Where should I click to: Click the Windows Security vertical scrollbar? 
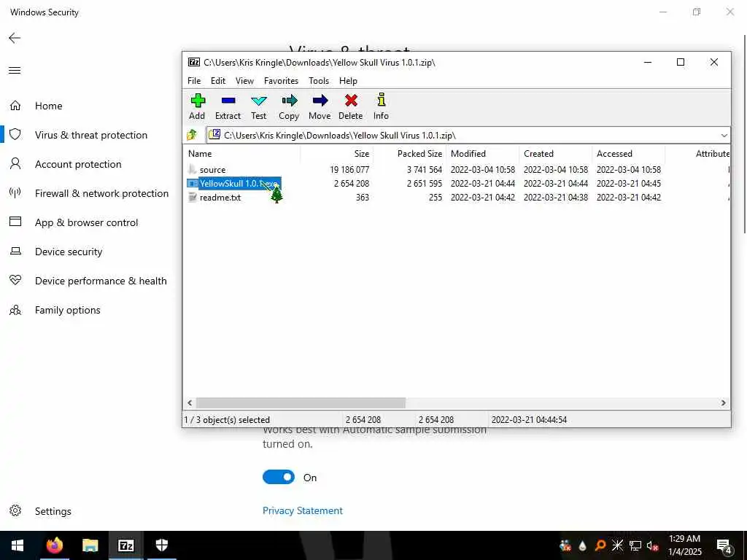click(x=745, y=133)
